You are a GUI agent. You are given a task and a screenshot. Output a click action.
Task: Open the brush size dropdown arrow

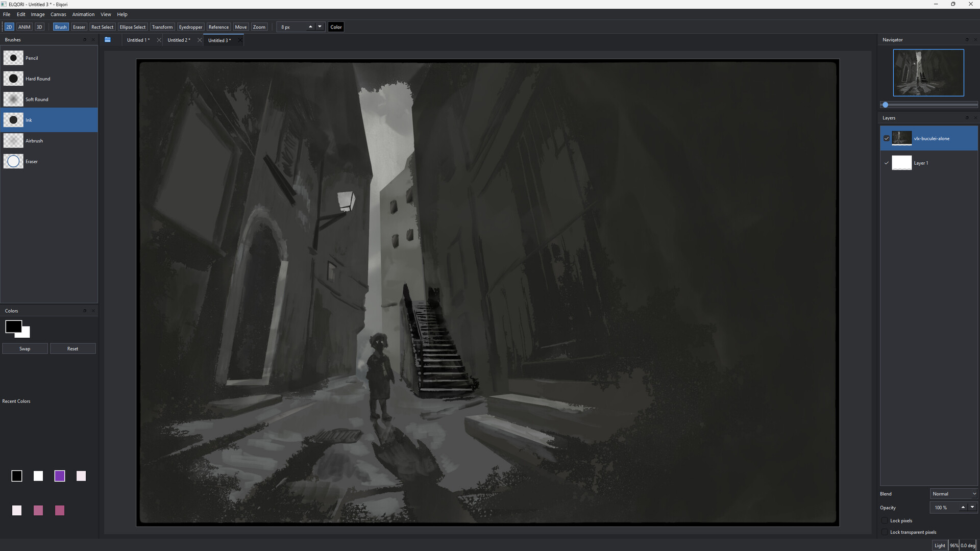320,27
